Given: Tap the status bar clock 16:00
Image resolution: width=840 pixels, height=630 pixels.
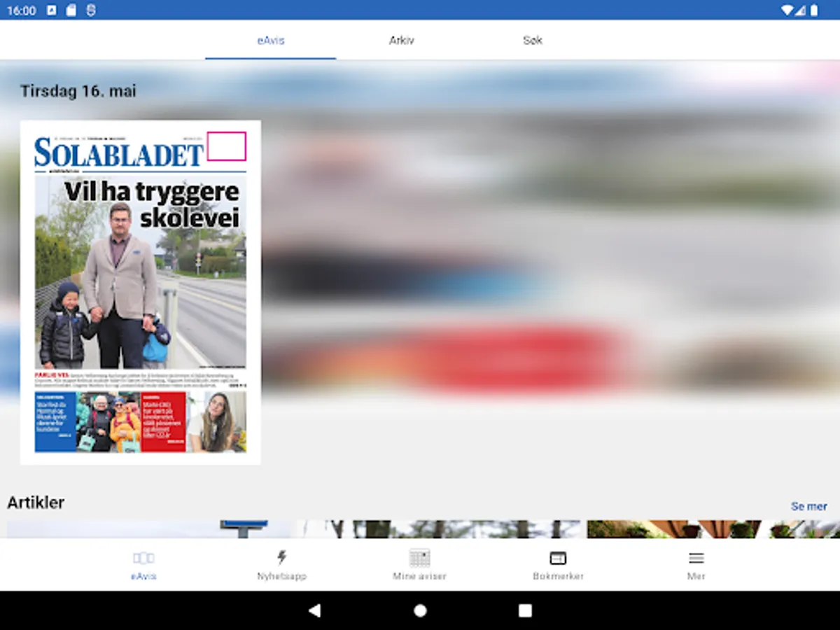Looking at the screenshot, I should coord(22,10).
